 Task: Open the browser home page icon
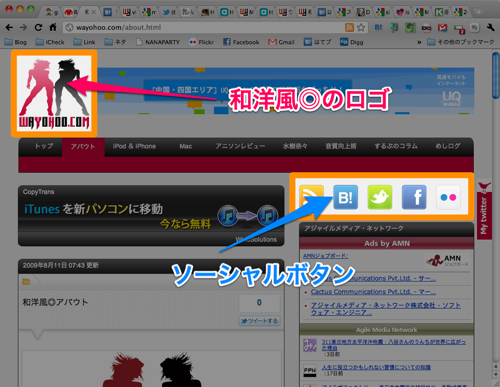[x=53, y=27]
